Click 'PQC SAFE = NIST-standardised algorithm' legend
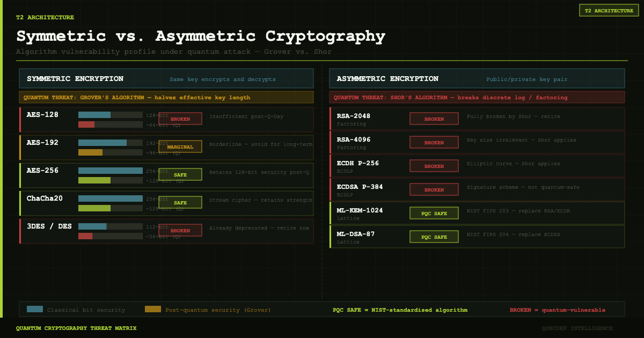Image resolution: width=644 pixels, height=338 pixels. click(400, 310)
